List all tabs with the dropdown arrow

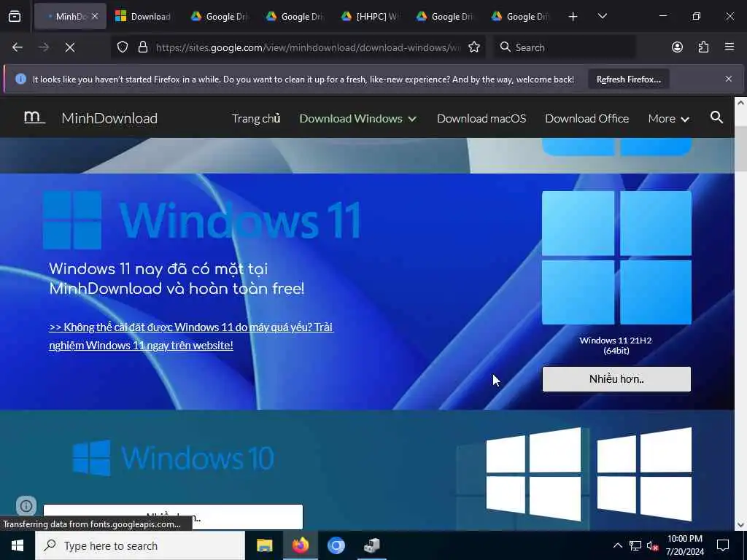pyautogui.click(x=602, y=16)
